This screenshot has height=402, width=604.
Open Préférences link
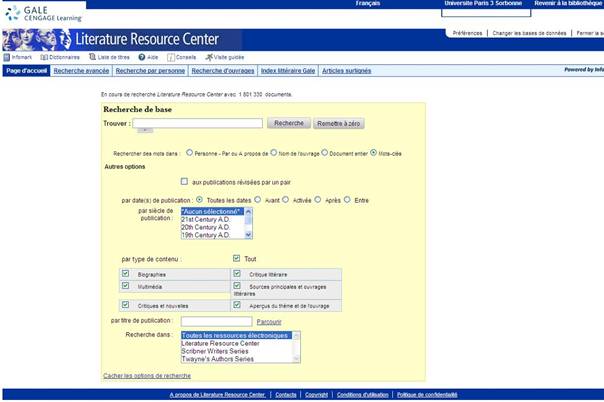[x=467, y=34]
